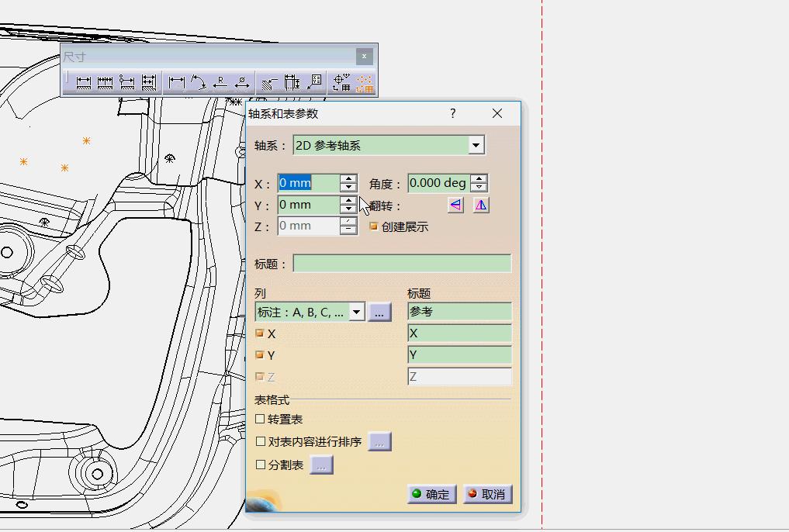Enable the 转置表 checkbox
Viewport: 789px width, 532px height.
[x=261, y=419]
